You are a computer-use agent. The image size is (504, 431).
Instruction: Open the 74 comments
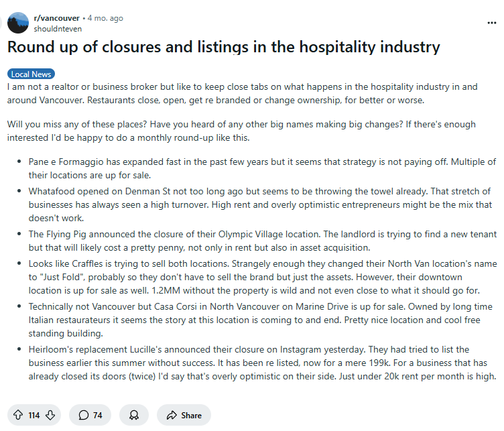pos(90,415)
